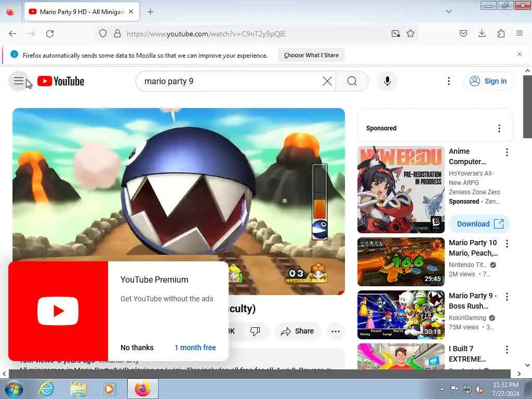This screenshot has width=532, height=399.
Task: Show hidden tray icons arrow
Action: [442, 389]
